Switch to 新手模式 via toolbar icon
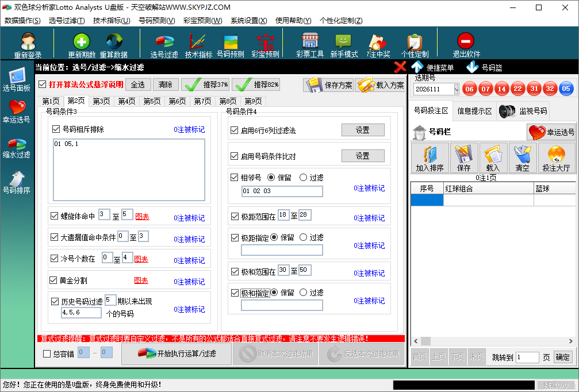 click(344, 45)
